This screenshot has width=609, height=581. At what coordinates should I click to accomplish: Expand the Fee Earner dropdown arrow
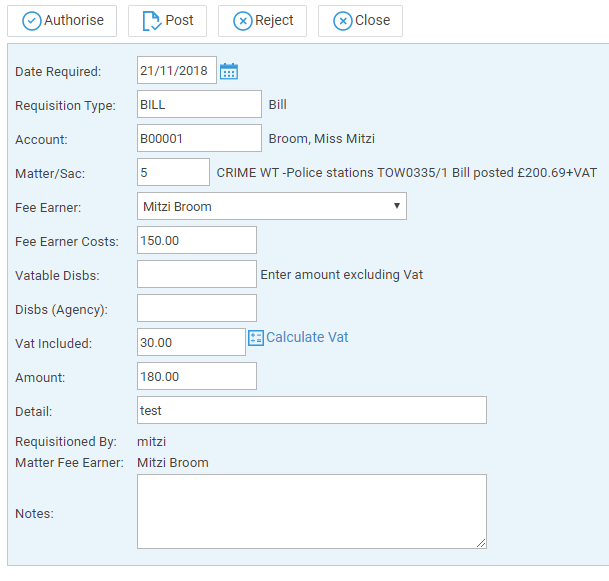tap(397, 206)
